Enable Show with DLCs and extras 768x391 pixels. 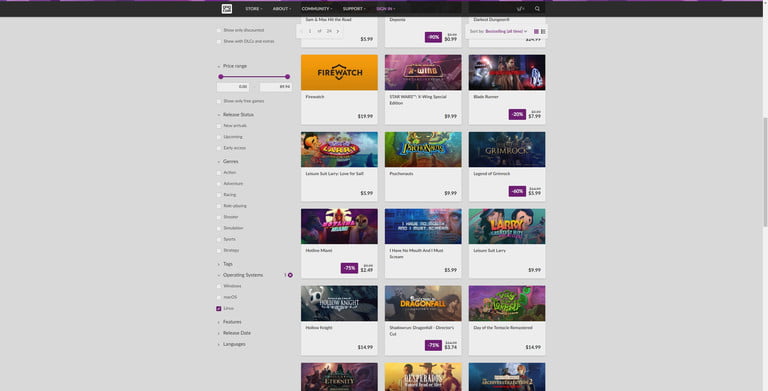coord(219,42)
